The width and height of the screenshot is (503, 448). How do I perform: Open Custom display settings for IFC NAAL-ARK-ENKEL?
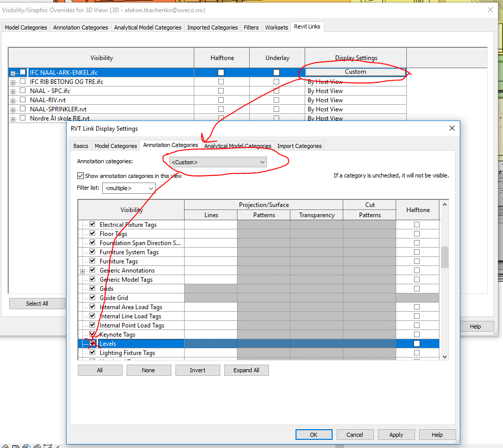point(354,72)
